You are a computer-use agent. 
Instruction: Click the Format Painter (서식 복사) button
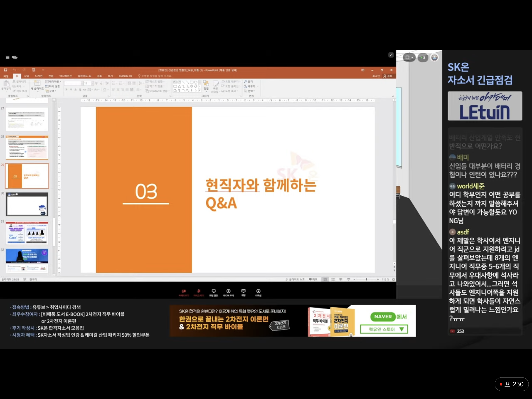pyautogui.click(x=20, y=91)
